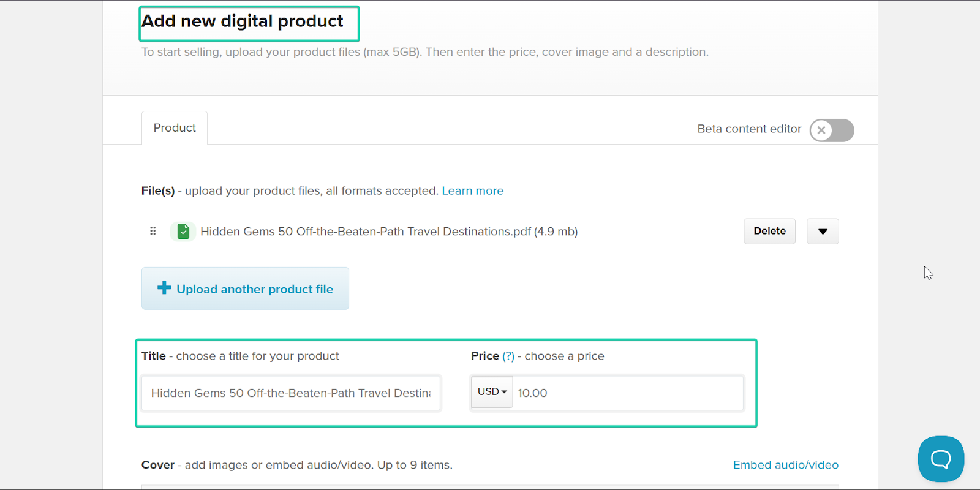Click the green PDF file icon
This screenshot has height=490, width=980.
pos(183,232)
